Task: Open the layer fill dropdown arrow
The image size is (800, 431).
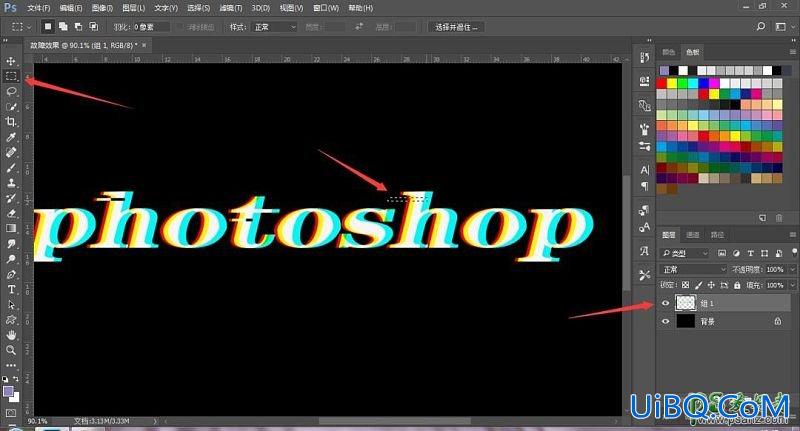Action: click(792, 285)
